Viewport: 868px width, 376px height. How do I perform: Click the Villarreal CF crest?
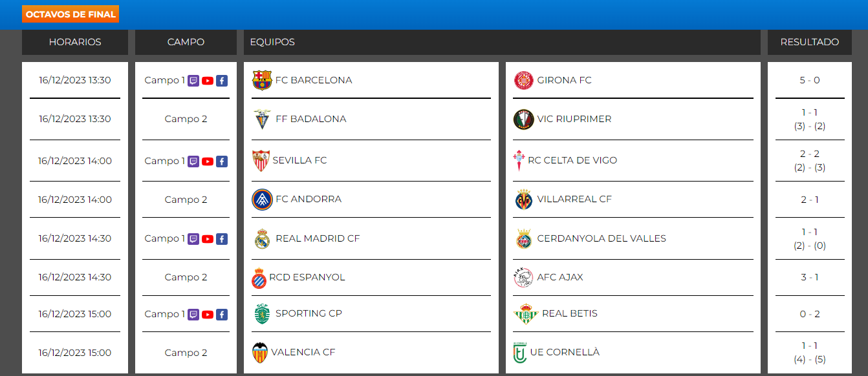tap(523, 200)
